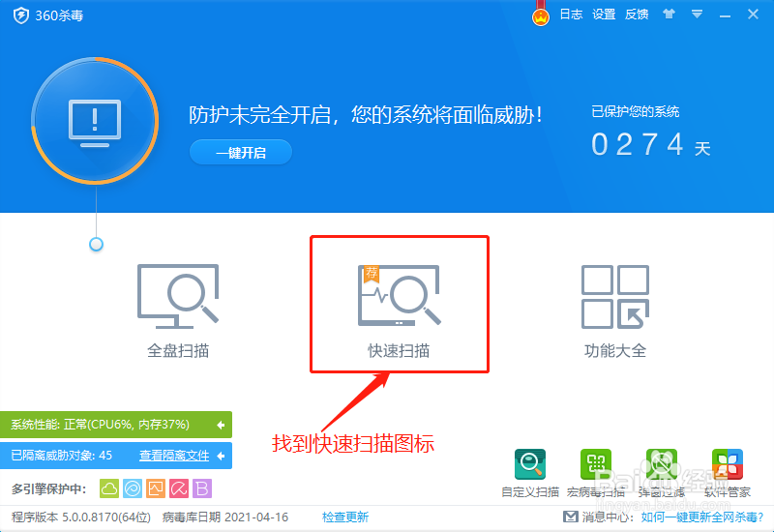The image size is (774, 532).
Task: Click the green cloud engine icon
Action: 109,488
